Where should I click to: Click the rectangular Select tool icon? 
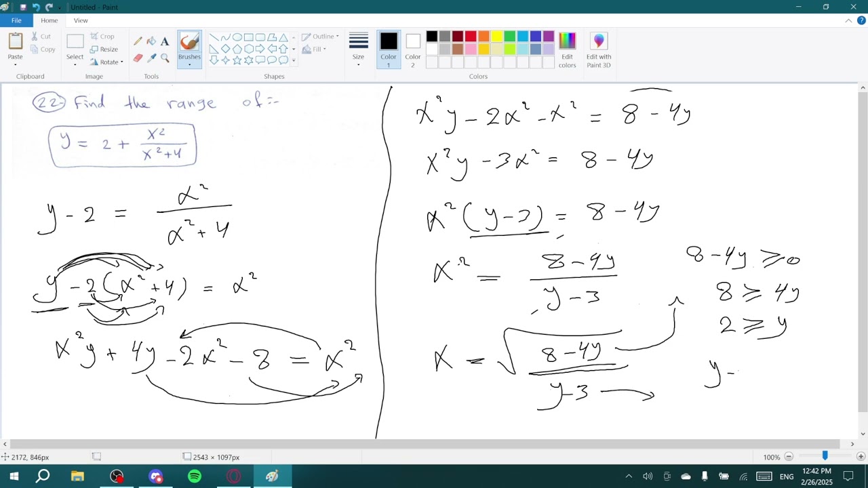(x=75, y=41)
